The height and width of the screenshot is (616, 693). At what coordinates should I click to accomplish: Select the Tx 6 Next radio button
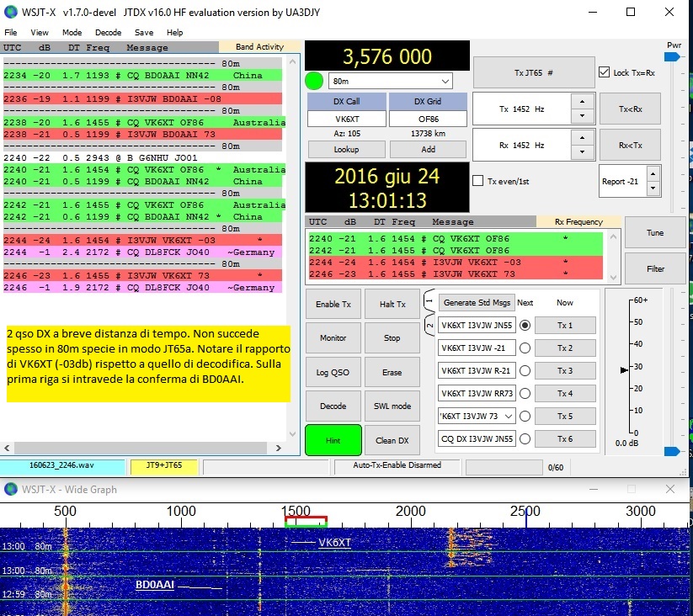(525, 439)
